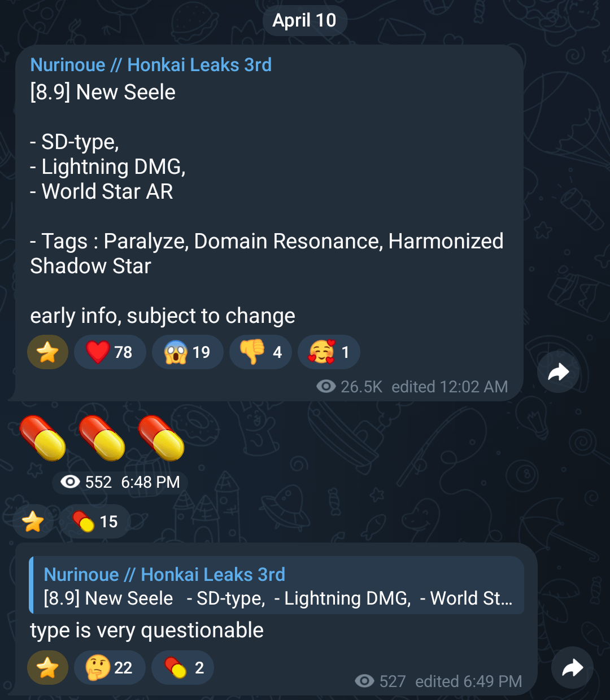Tap the 'type is very questionable' text

(147, 630)
